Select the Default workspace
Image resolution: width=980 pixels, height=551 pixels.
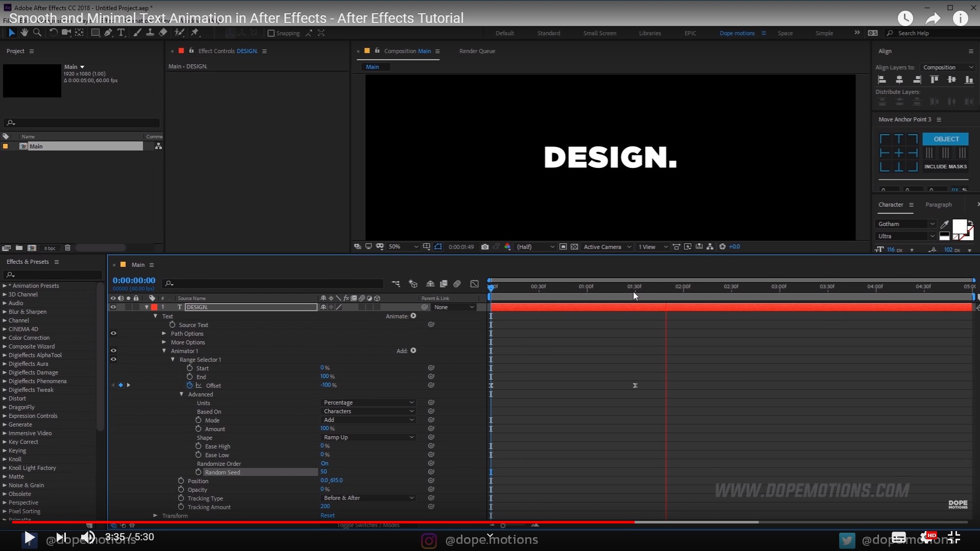pyautogui.click(x=504, y=33)
